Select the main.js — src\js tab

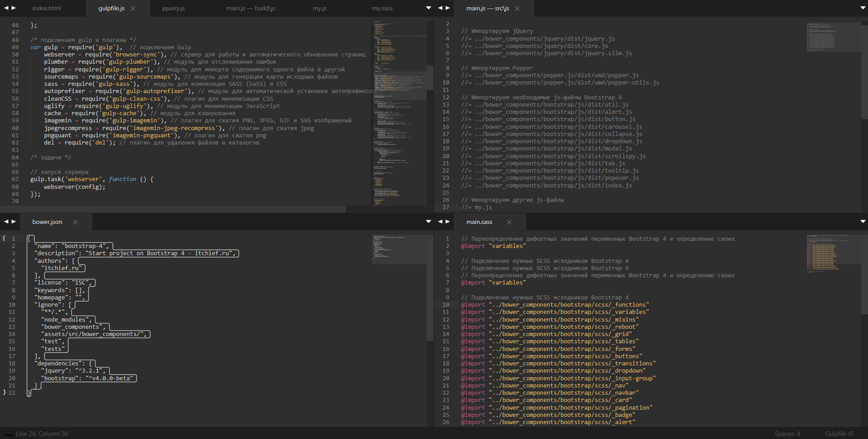[x=488, y=9]
